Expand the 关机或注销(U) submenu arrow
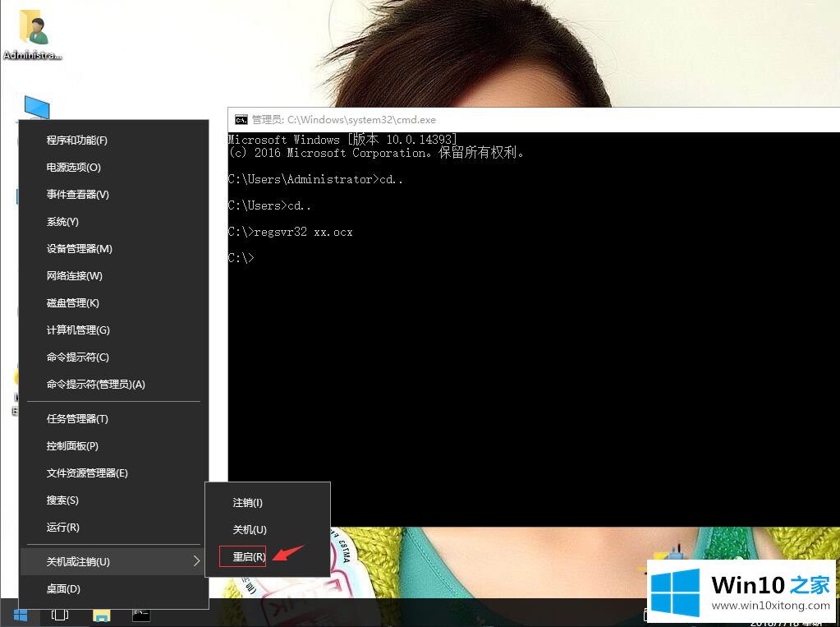 pos(196,561)
